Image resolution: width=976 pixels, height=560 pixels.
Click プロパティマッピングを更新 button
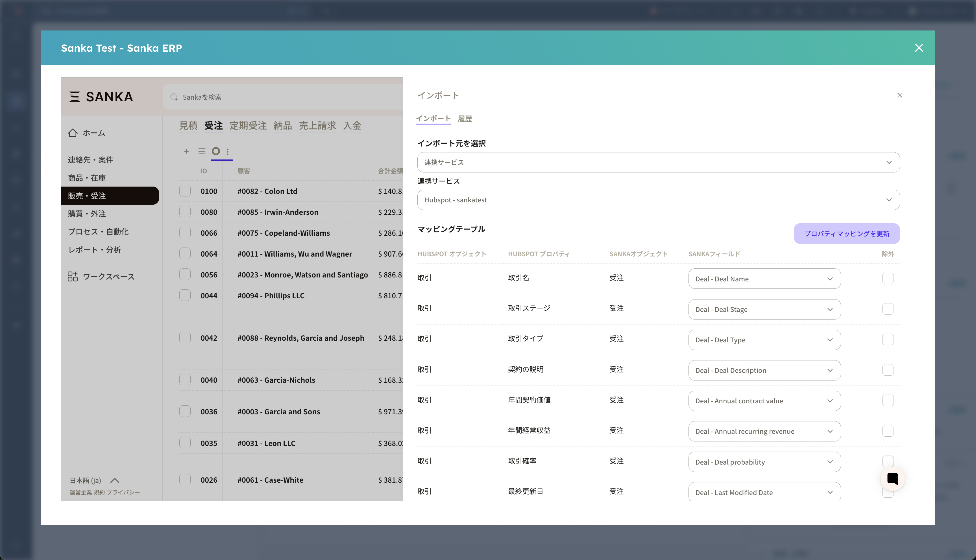click(846, 234)
